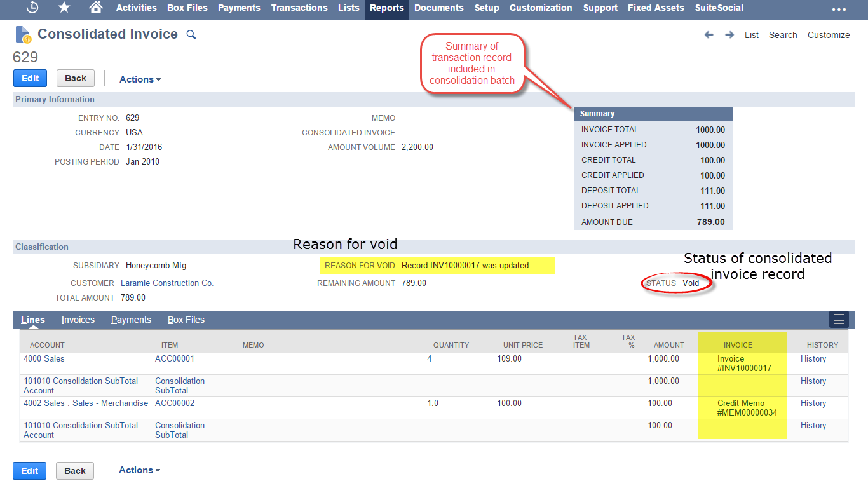Expand the bottom Actions dropdown
868x481 pixels.
140,470
